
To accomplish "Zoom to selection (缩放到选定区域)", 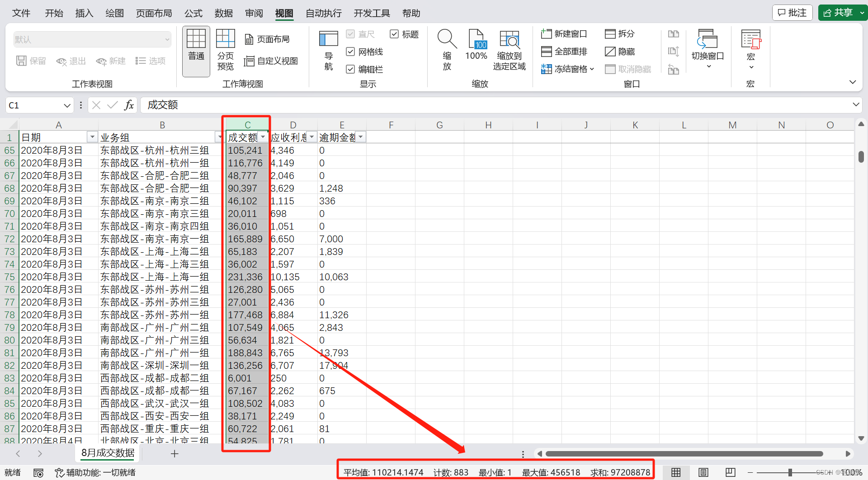I will pos(509,51).
